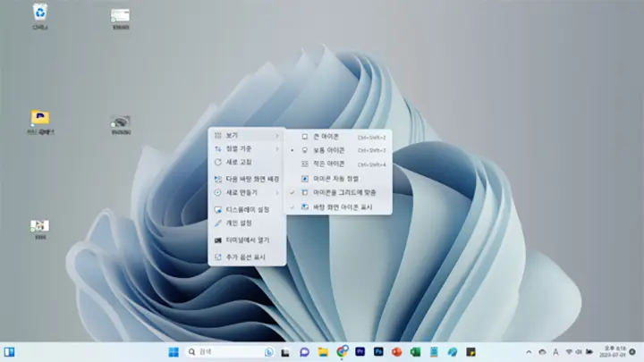644x362 pixels.
Task: Toggle 바탕 화면 아이콘 표시 (Show desktop icons)
Action: 338,207
